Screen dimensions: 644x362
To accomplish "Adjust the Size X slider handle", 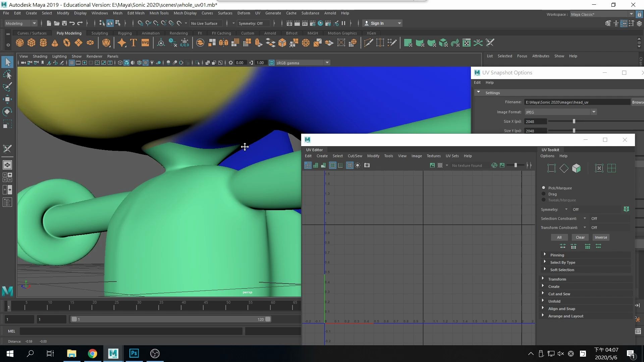I will pos(574,121).
